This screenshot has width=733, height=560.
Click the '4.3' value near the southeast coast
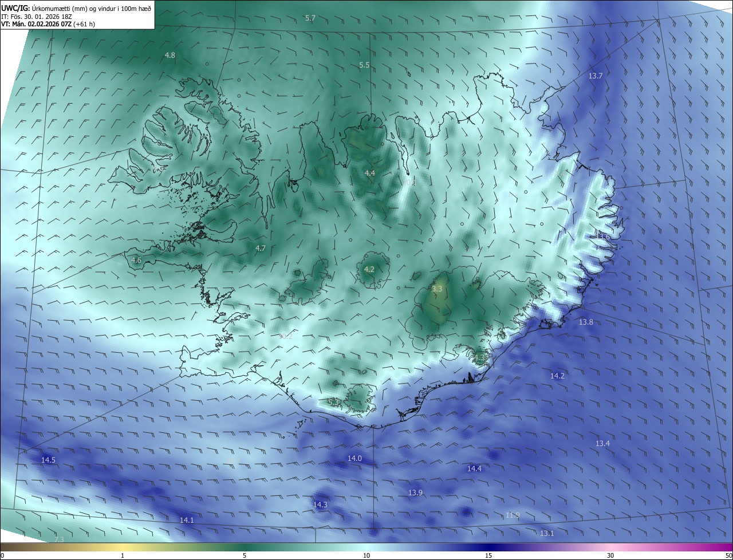[x=479, y=358]
